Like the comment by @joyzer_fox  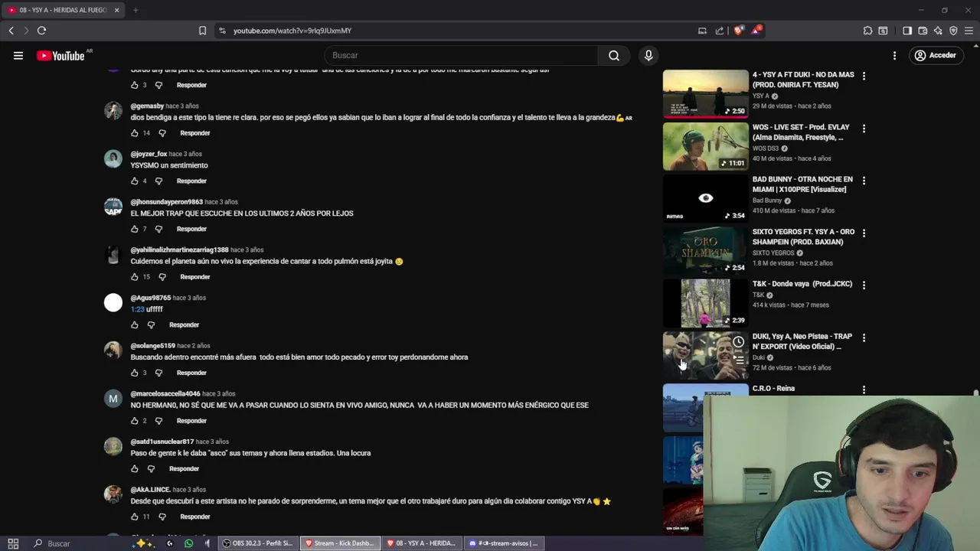(135, 181)
